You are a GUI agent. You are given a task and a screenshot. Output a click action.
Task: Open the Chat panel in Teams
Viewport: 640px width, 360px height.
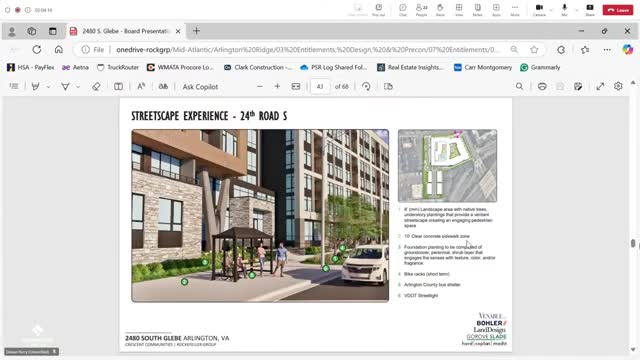click(403, 10)
